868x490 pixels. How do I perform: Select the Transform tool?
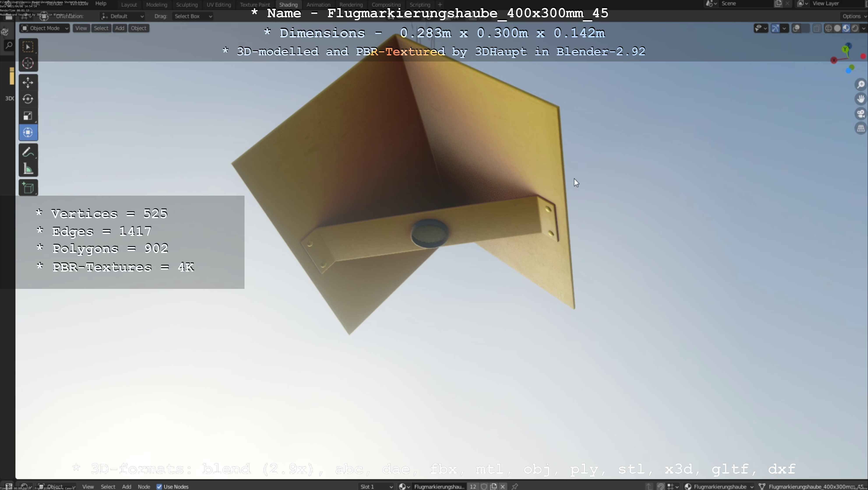point(28,132)
